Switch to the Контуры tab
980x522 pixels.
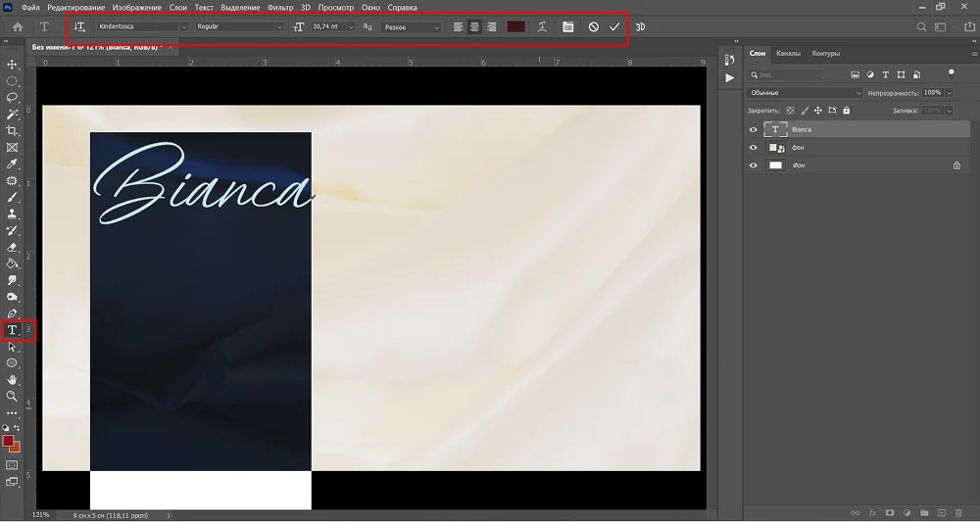[x=825, y=54]
